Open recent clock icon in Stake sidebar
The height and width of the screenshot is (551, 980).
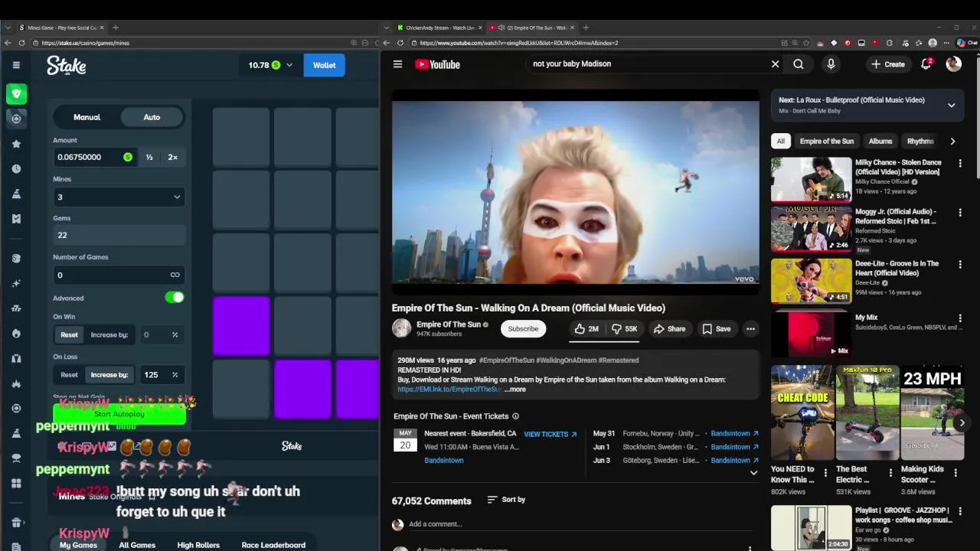tap(16, 168)
